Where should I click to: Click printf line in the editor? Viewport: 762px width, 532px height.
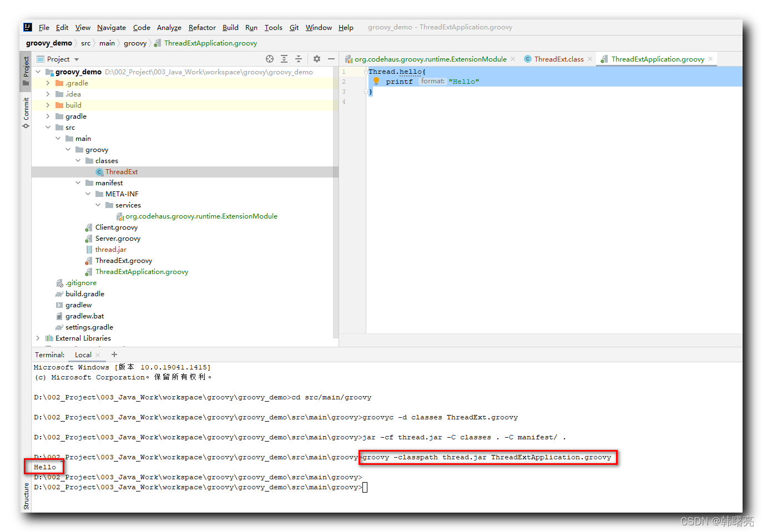tap(432, 81)
